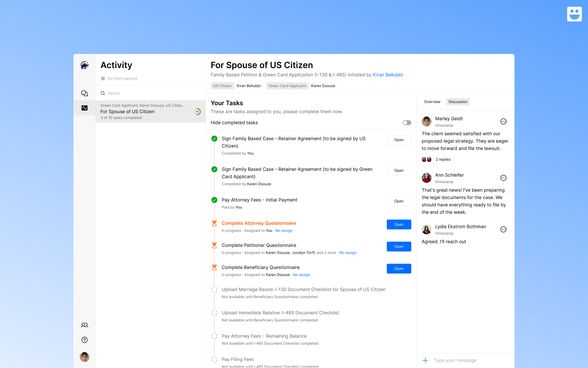Select the Discussion tab
The height and width of the screenshot is (368, 588).
coord(458,102)
